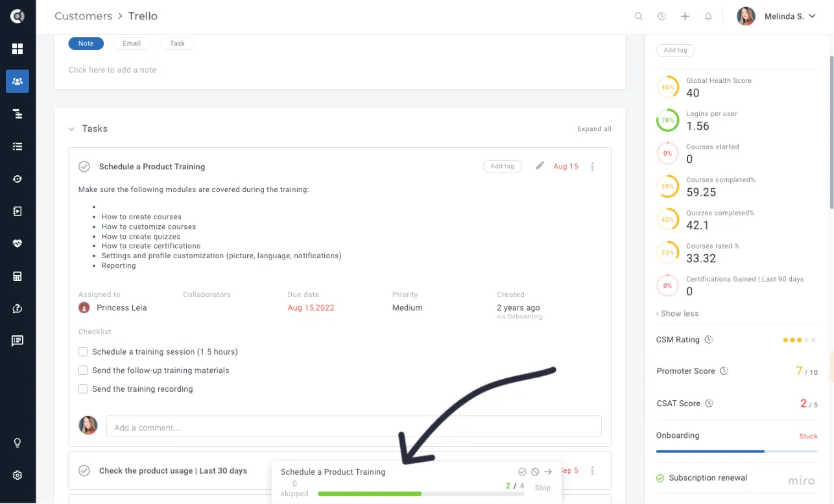
Task: Open the three-dot menu for Schedule a Product Training
Action: coord(592,167)
